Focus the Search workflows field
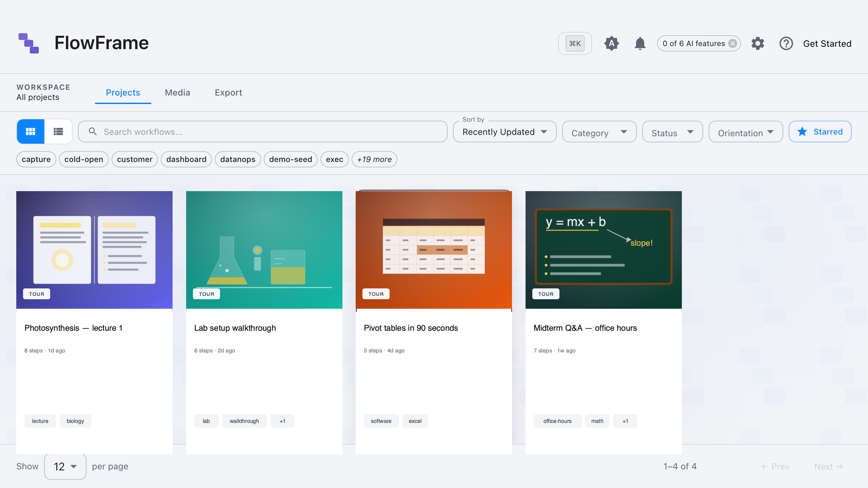The image size is (868, 488). 263,131
